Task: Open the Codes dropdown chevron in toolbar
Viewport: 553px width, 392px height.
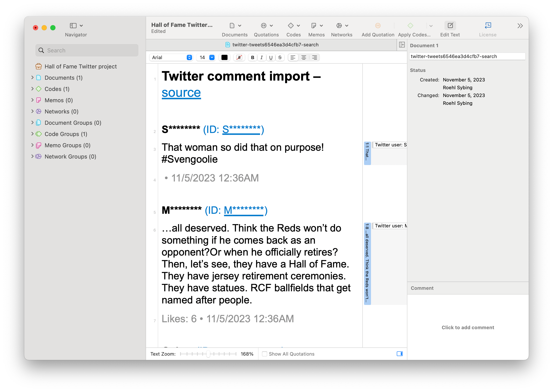Action: [x=298, y=26]
